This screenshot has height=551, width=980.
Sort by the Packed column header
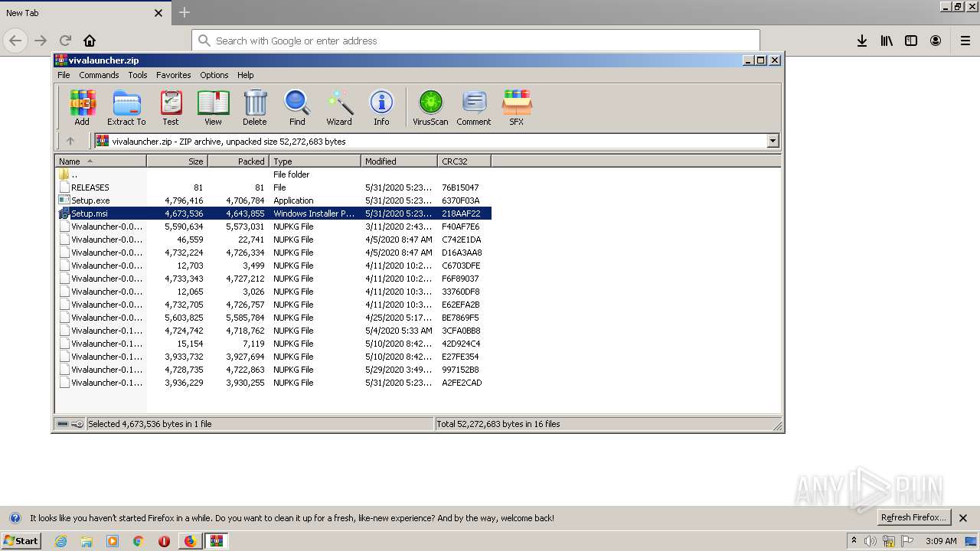pos(238,161)
